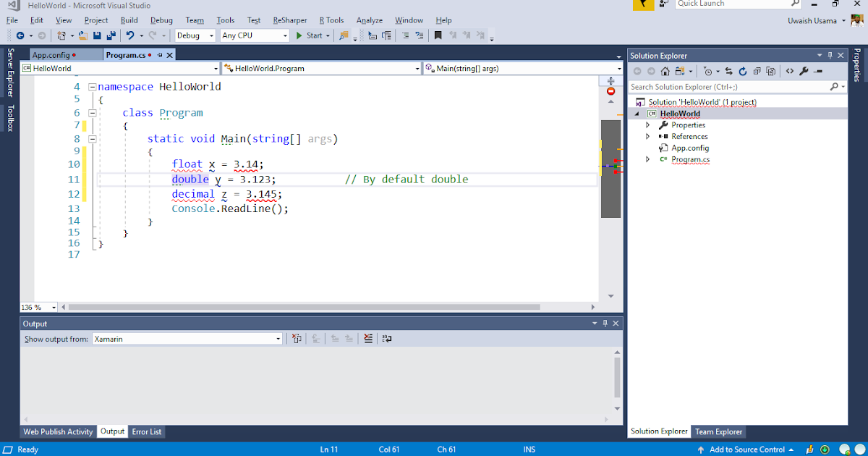This screenshot has height=456, width=868.
Task: Switch to the Error List panel
Action: pos(147,431)
